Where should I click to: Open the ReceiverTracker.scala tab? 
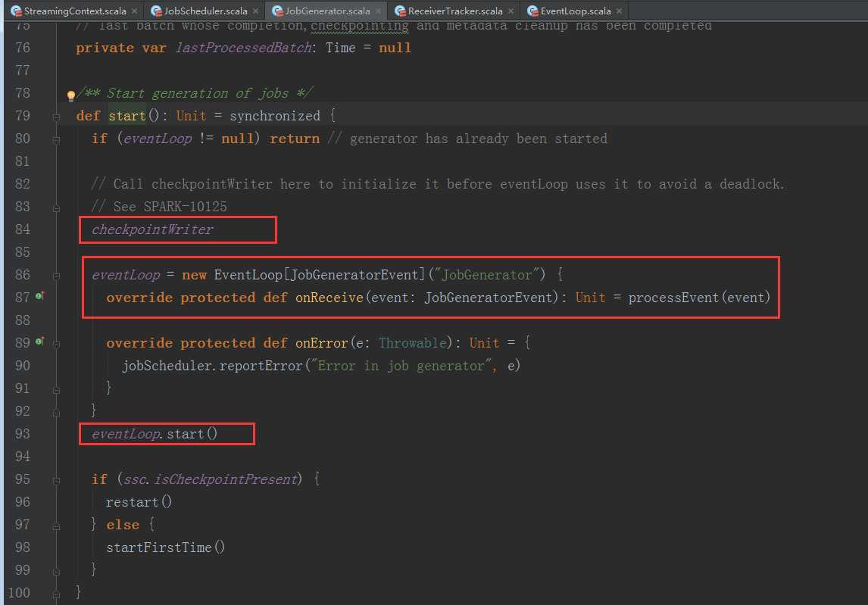click(455, 11)
